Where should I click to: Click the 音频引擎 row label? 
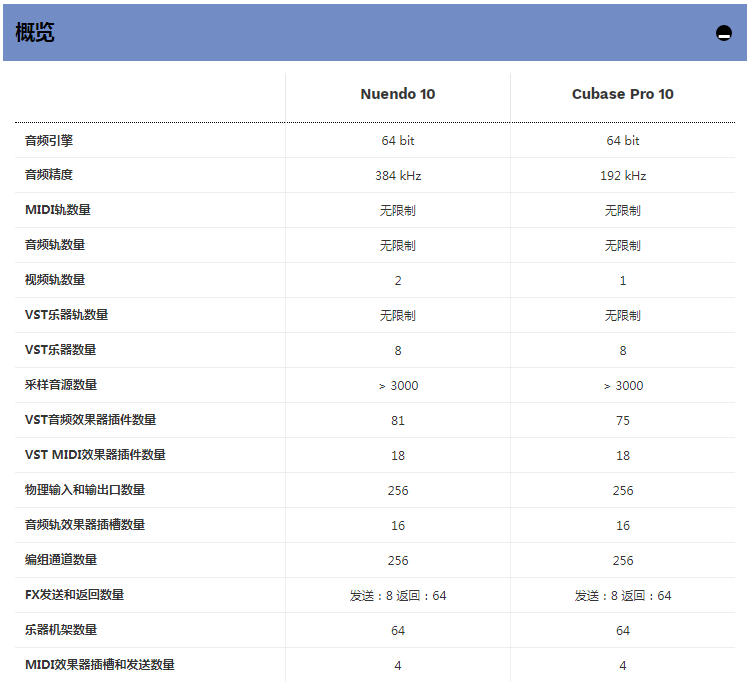[x=49, y=140]
